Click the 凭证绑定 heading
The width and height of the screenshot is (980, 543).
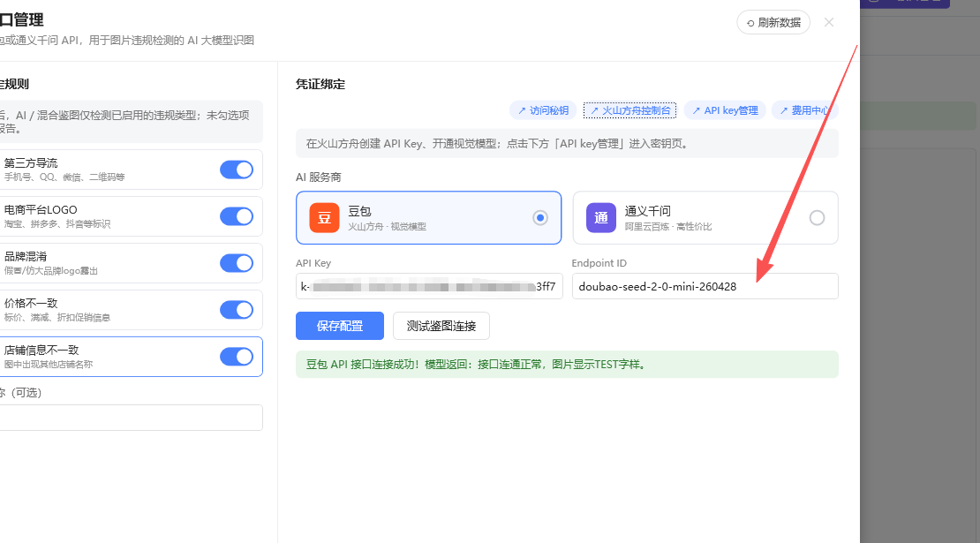pyautogui.click(x=320, y=85)
